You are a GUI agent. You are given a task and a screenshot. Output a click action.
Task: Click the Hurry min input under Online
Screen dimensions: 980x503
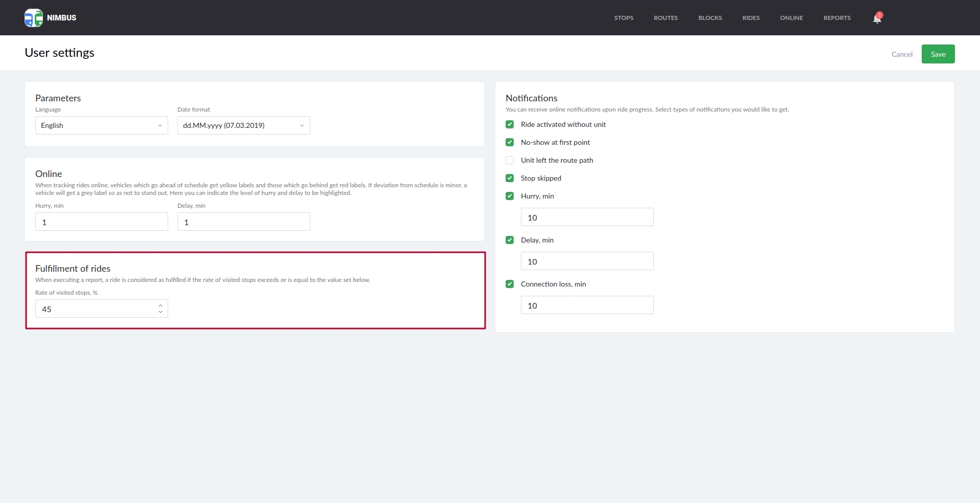coord(101,222)
